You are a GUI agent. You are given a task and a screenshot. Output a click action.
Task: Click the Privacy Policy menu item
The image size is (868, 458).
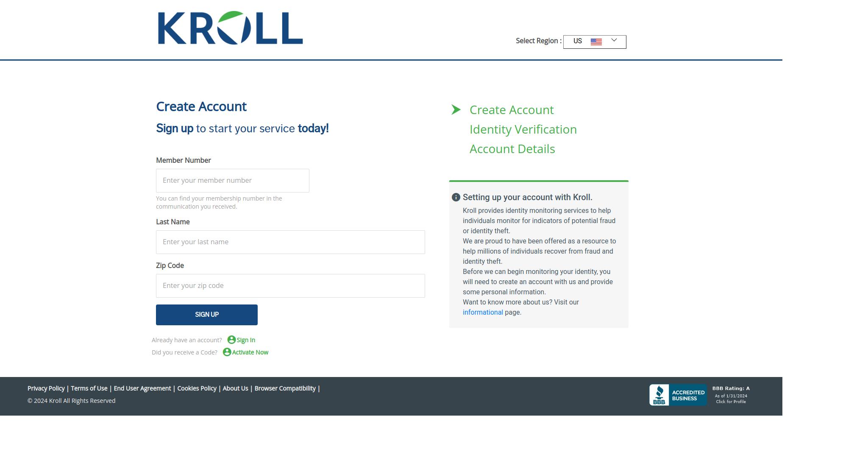(46, 388)
